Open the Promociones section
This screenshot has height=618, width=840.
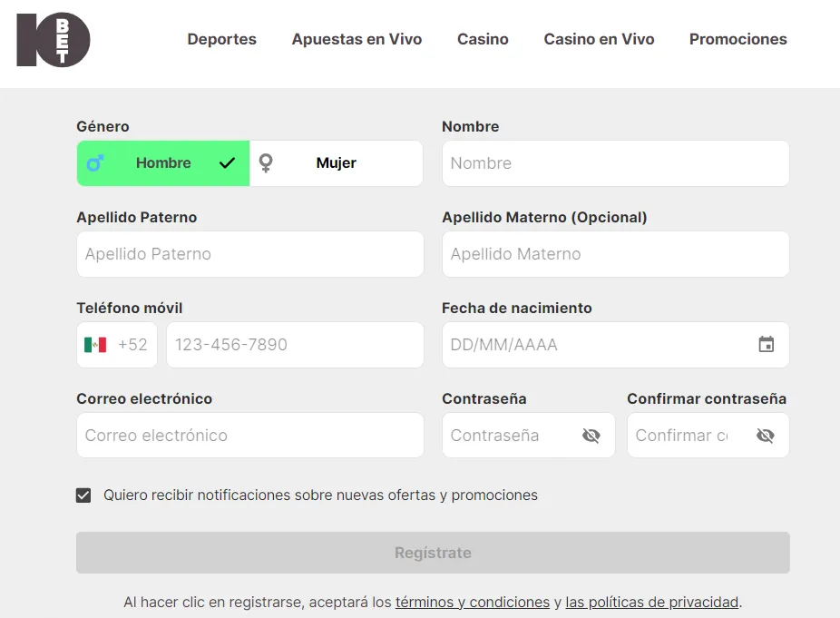[737, 40]
